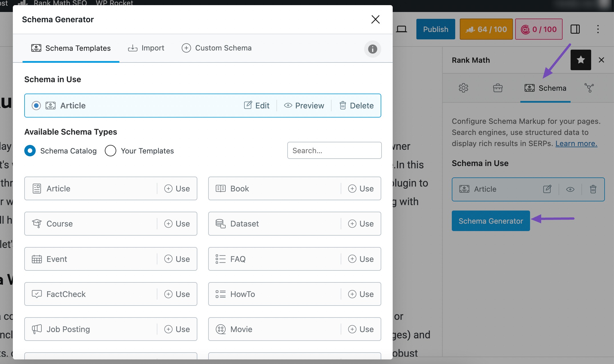Open the Rank Math SEO score 64/100
The image size is (614, 364).
(486, 29)
